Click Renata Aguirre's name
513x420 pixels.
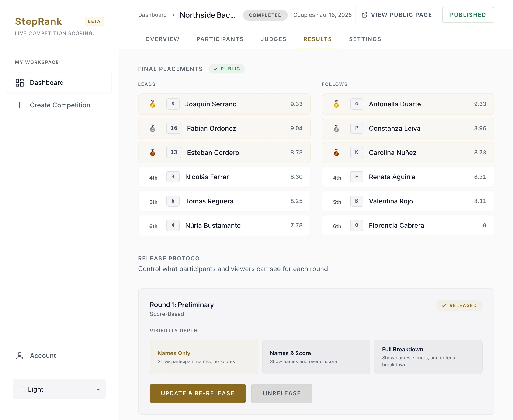392,177
